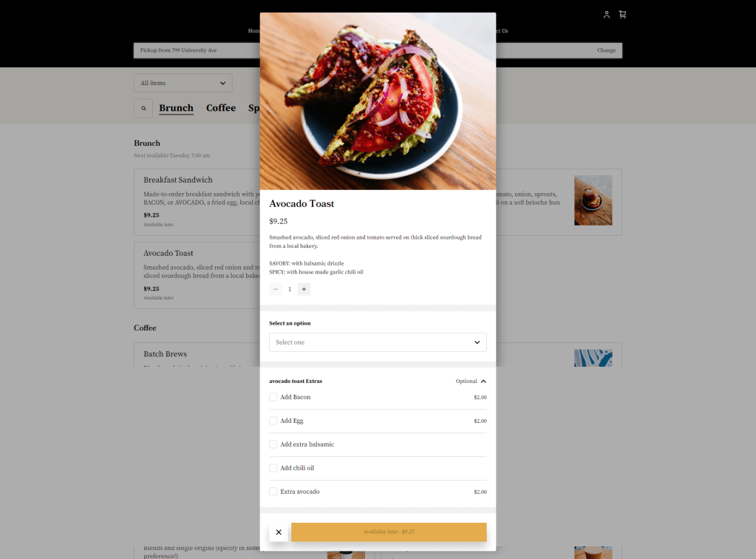Open the shopping cart icon
756x559 pixels.
click(622, 15)
